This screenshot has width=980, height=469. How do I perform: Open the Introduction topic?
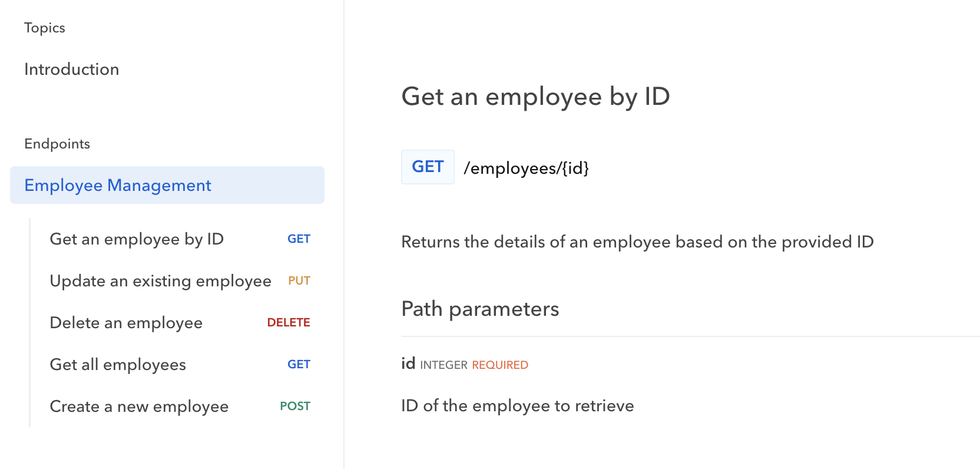[71, 70]
